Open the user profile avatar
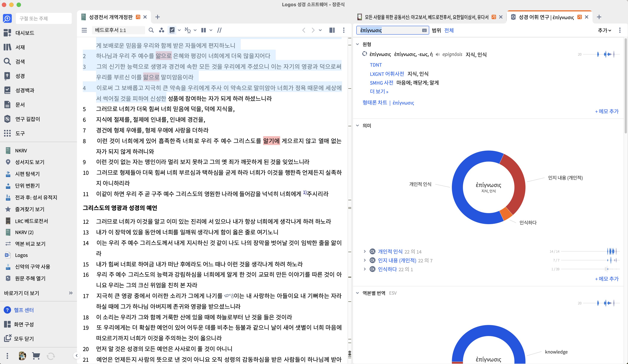Viewport: 628px width, 364px height. tap(22, 356)
